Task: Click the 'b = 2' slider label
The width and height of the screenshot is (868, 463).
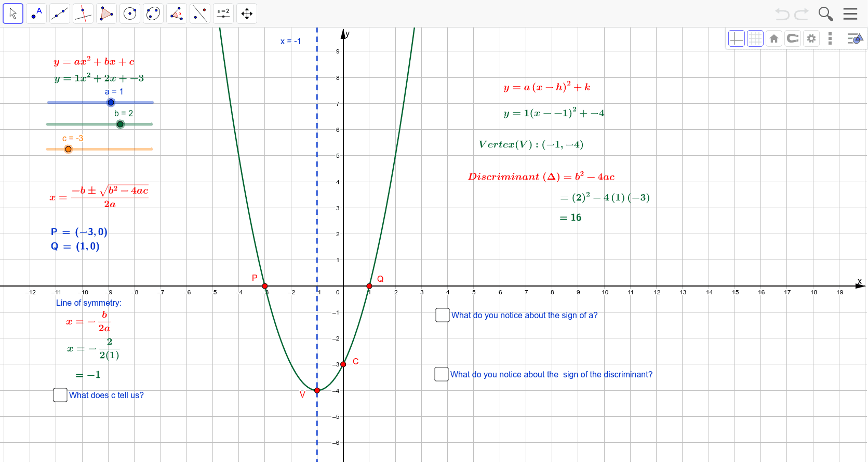Action: tap(124, 114)
